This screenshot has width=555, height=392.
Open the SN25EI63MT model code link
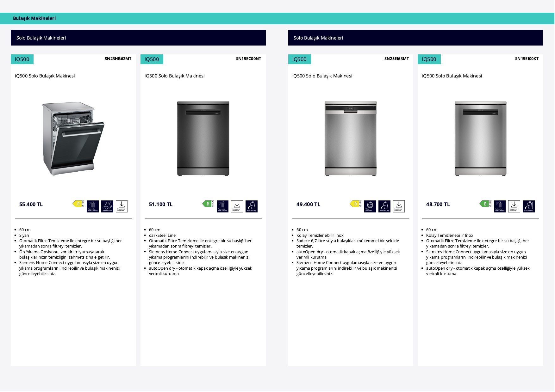[x=396, y=59]
